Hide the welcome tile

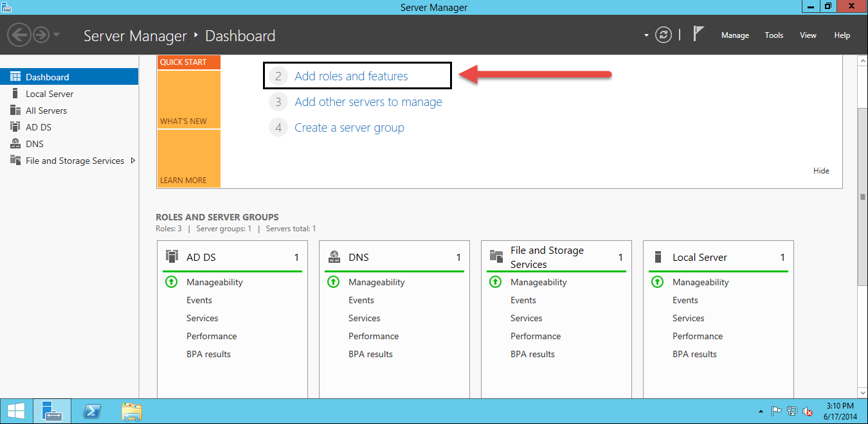(x=821, y=171)
